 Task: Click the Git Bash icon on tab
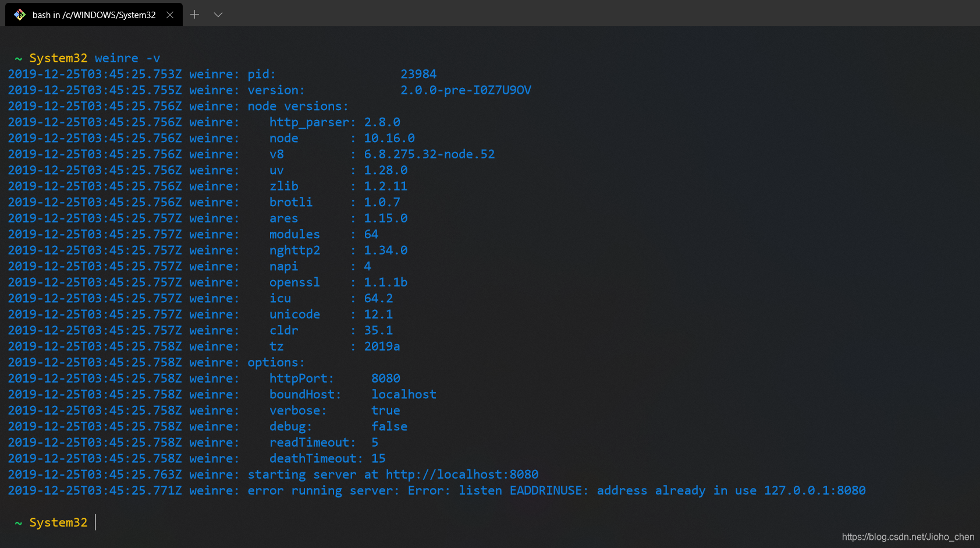[x=20, y=15]
